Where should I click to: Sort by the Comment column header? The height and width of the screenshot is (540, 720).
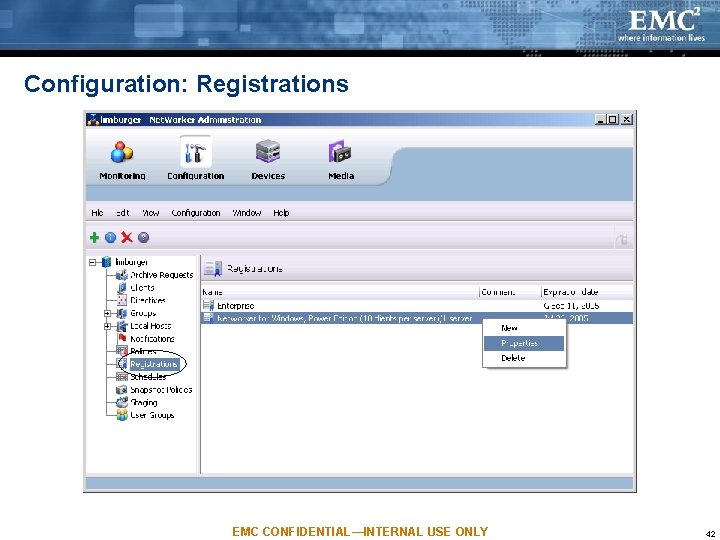[x=510, y=292]
